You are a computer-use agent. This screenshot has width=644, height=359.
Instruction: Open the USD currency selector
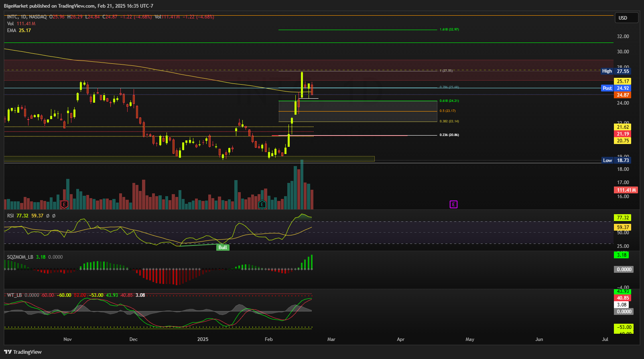626,18
